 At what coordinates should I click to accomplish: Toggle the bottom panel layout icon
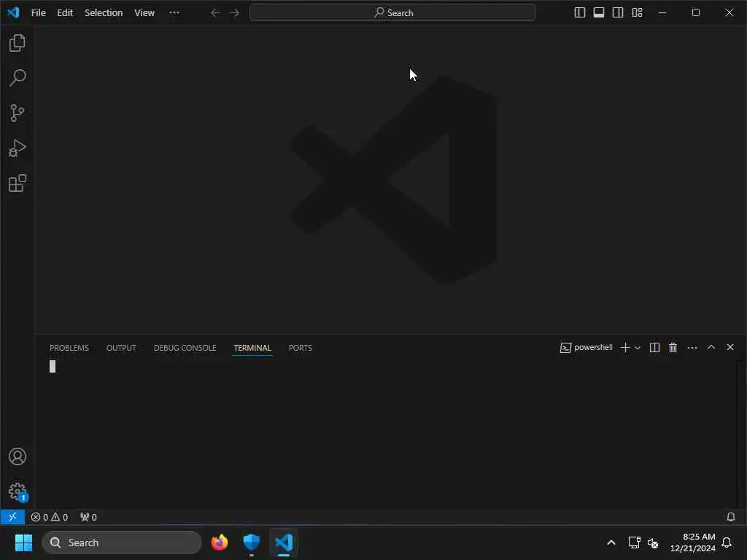(x=599, y=13)
